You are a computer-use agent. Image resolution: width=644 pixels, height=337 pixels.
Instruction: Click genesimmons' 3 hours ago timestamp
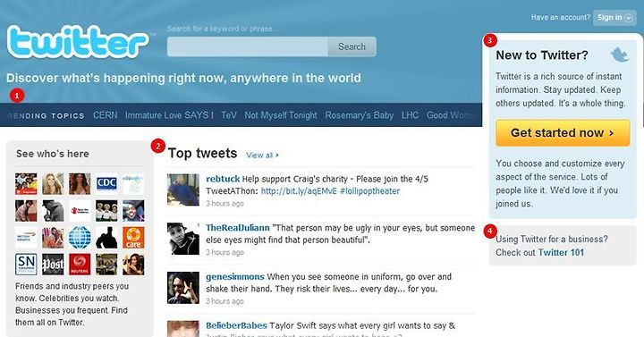pyautogui.click(x=225, y=301)
